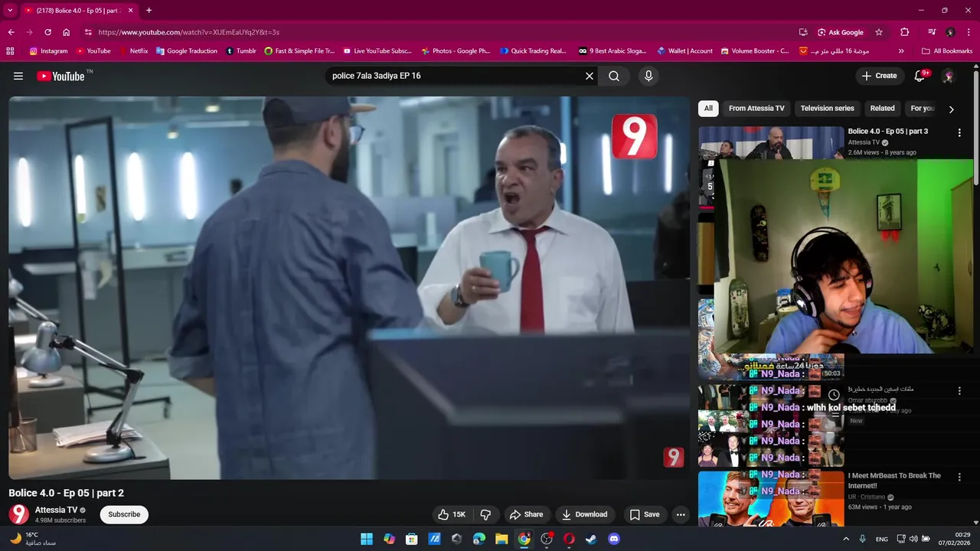Select the All filter chip
This screenshot has width=980, height=551.
click(x=708, y=109)
